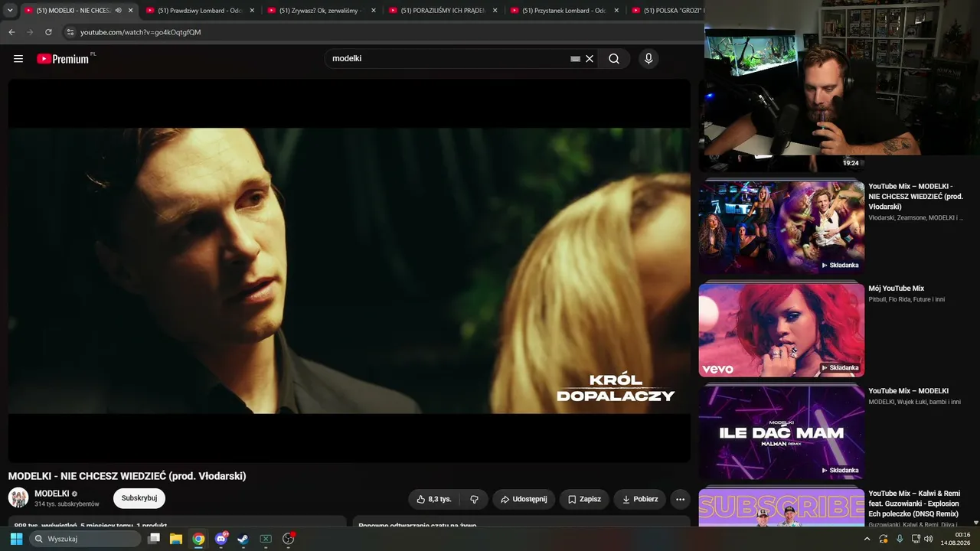Dislike the MODELKI video

pos(474,499)
